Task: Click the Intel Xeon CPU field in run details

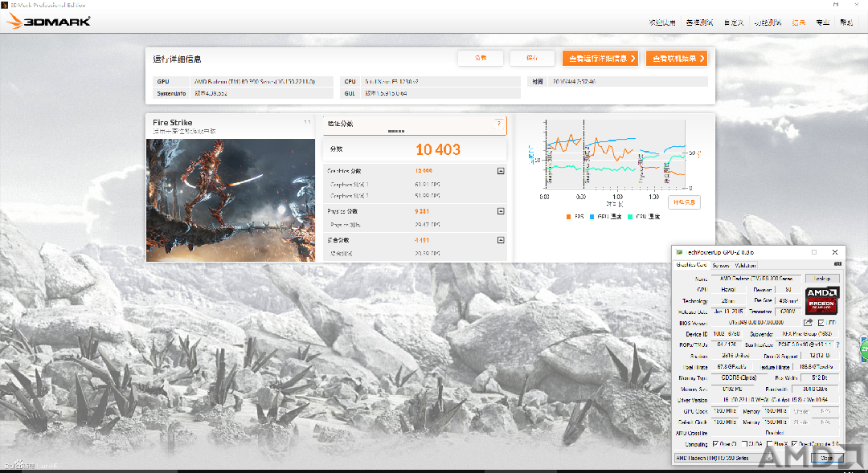Action: tap(440, 81)
